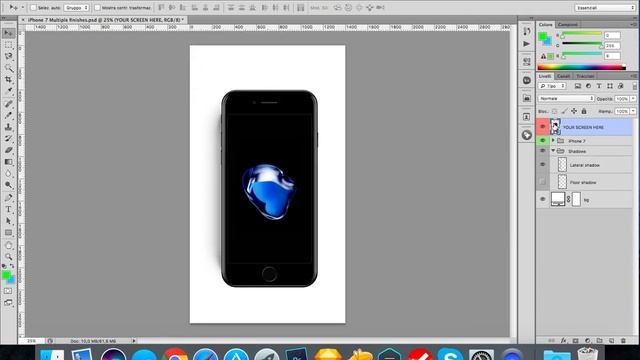Switch to the Campioni tab
This screenshot has height=360, width=640.
click(x=568, y=24)
